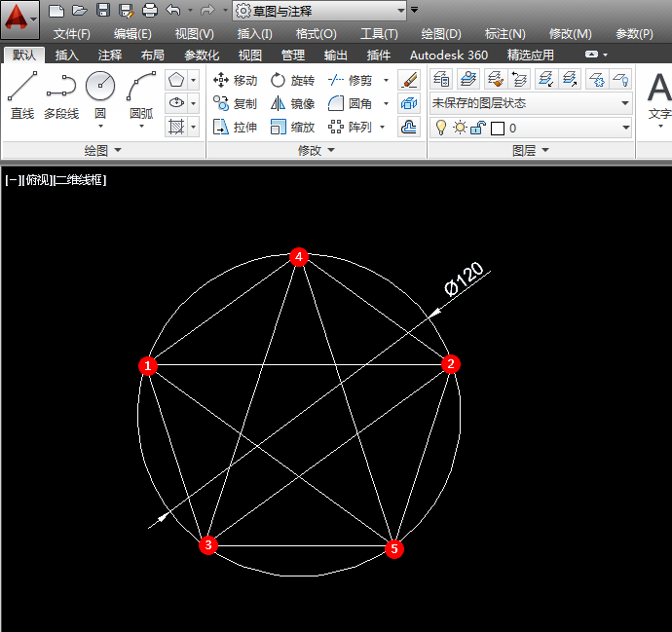The width and height of the screenshot is (672, 632).
Task: Toggle layer 0 lock icon
Action: point(478,128)
